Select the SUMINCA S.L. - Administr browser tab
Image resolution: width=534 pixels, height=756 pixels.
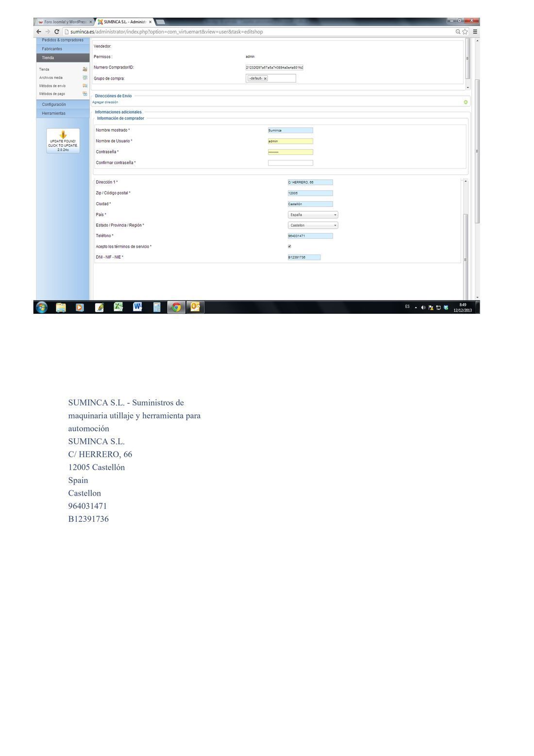[125, 22]
